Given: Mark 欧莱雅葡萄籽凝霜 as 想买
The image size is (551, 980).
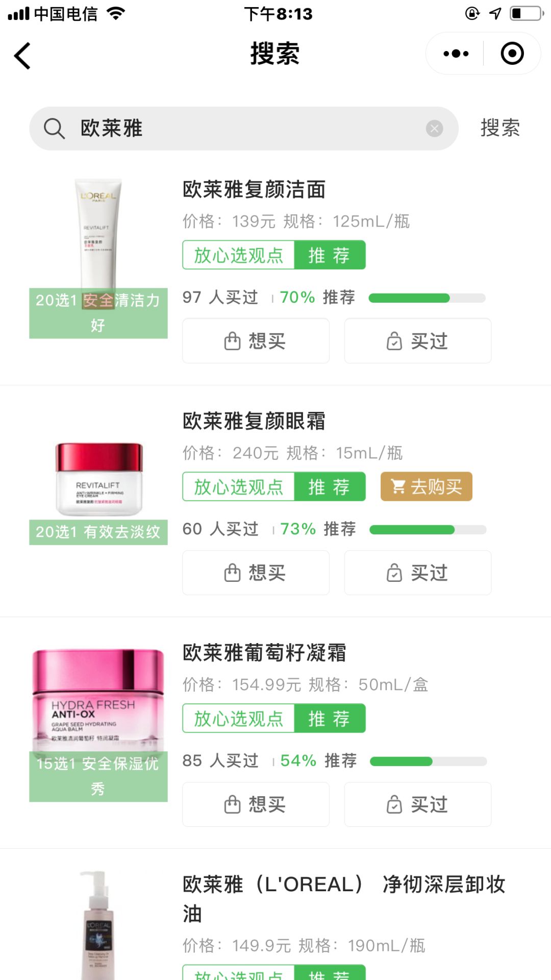Looking at the screenshot, I should point(256,804).
